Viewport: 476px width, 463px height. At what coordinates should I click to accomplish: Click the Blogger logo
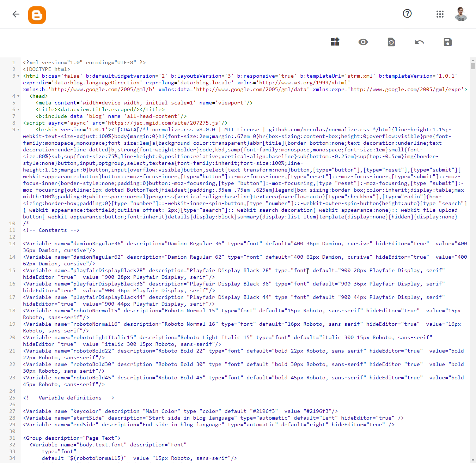tap(37, 15)
